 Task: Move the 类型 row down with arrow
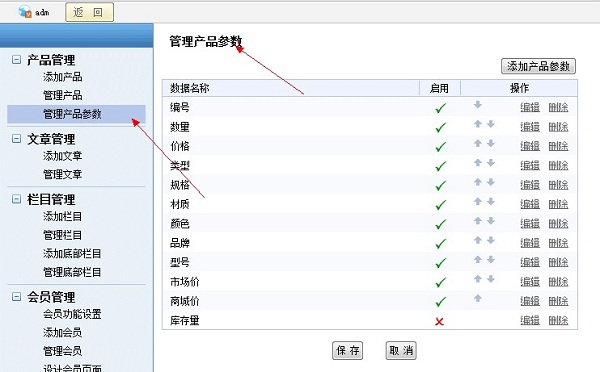coord(491,163)
